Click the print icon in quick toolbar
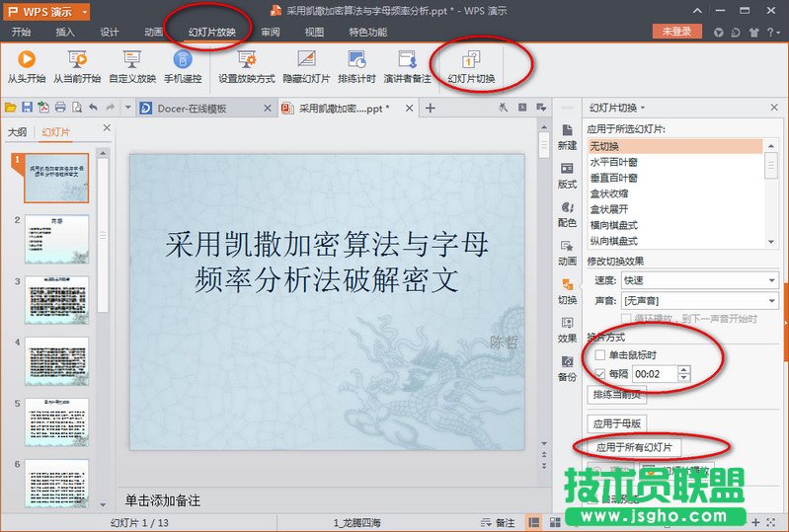789x532 pixels. point(60,108)
